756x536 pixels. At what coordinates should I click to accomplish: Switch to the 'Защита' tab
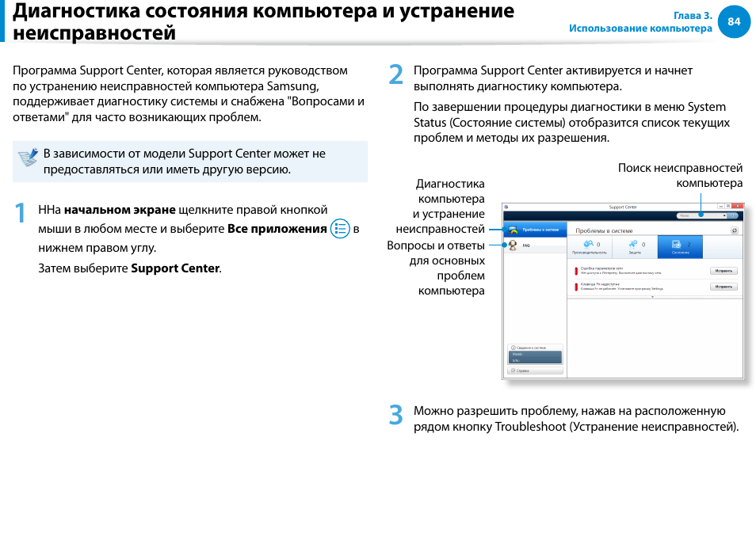pos(635,246)
